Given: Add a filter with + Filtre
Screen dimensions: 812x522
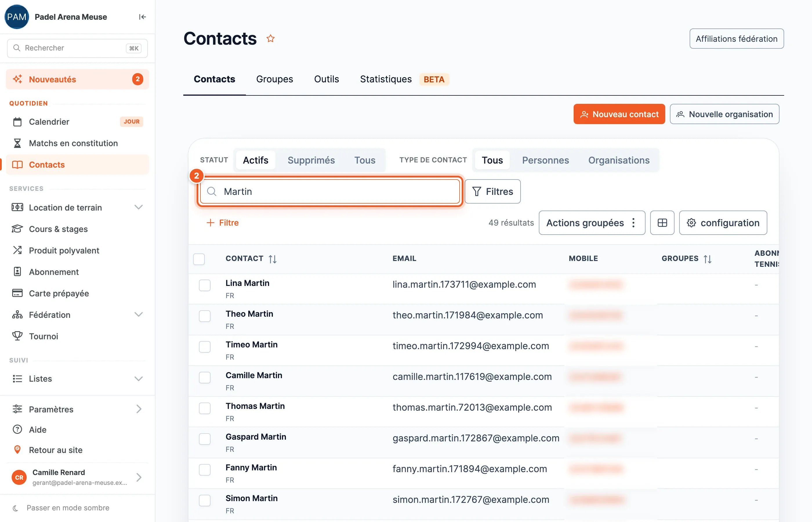Looking at the screenshot, I should (x=222, y=223).
